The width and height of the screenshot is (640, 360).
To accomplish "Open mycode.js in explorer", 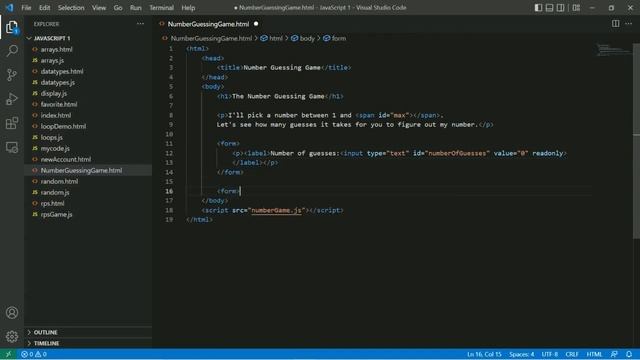I will pos(55,149).
